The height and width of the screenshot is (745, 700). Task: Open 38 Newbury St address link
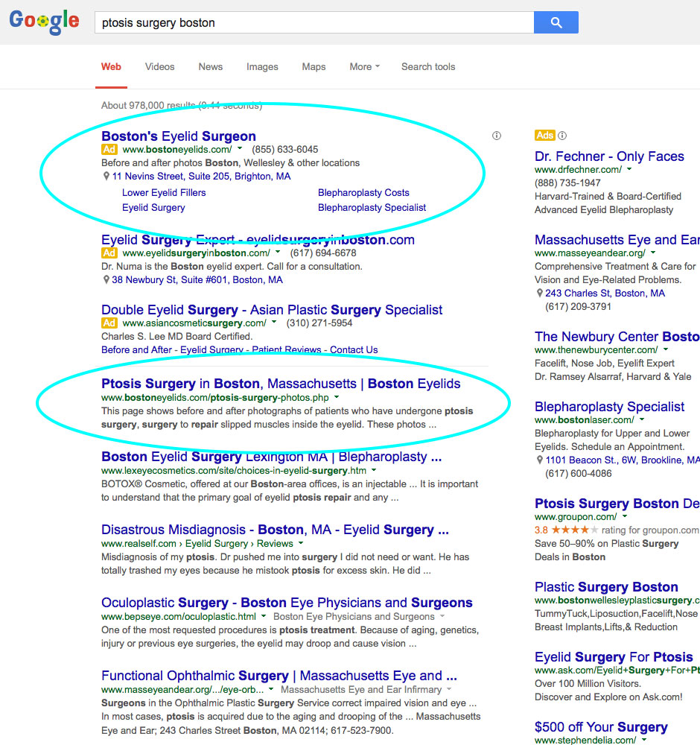click(x=197, y=280)
